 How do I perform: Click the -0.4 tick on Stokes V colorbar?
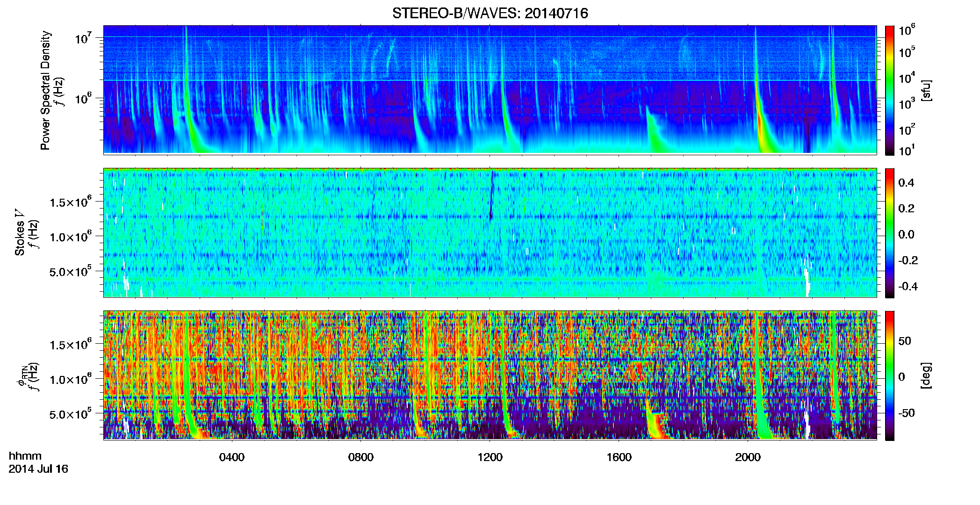coord(908,286)
